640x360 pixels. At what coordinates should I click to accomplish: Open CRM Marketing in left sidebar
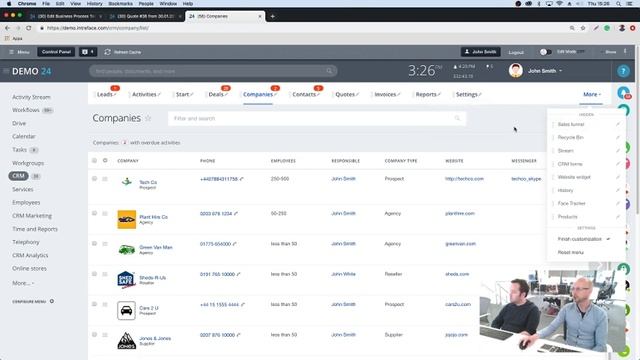[32, 216]
